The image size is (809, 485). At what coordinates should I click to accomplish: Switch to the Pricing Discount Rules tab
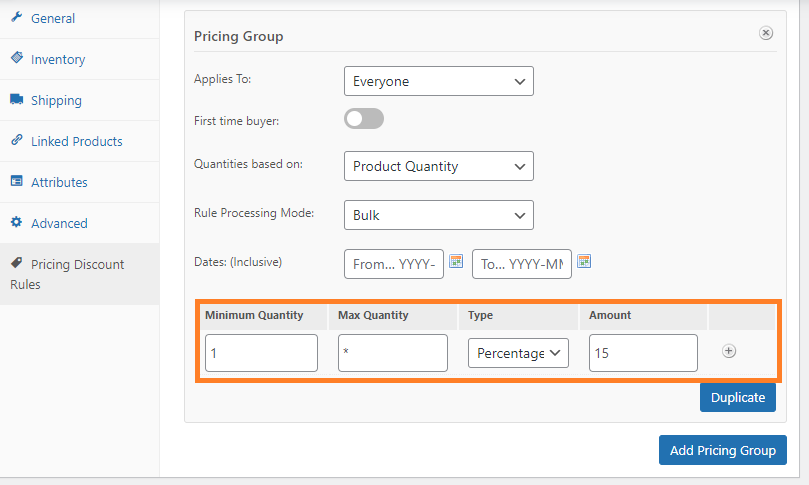pos(78,274)
